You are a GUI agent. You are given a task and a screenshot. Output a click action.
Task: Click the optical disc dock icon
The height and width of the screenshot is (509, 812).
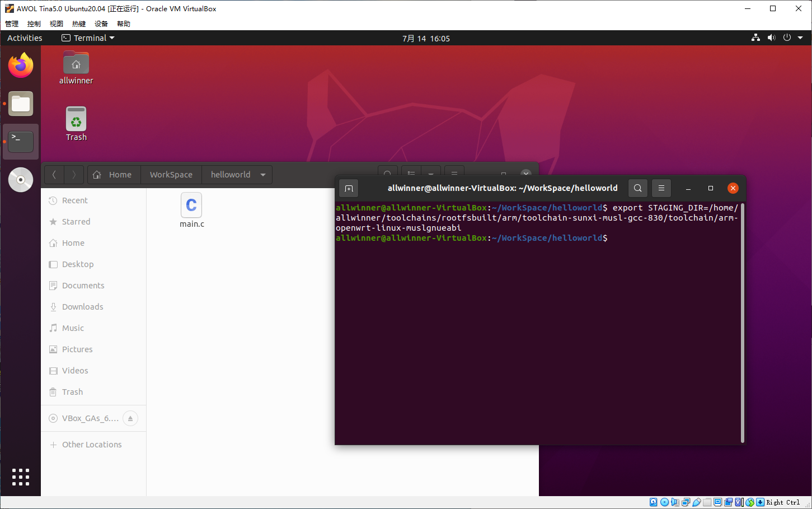(21, 180)
